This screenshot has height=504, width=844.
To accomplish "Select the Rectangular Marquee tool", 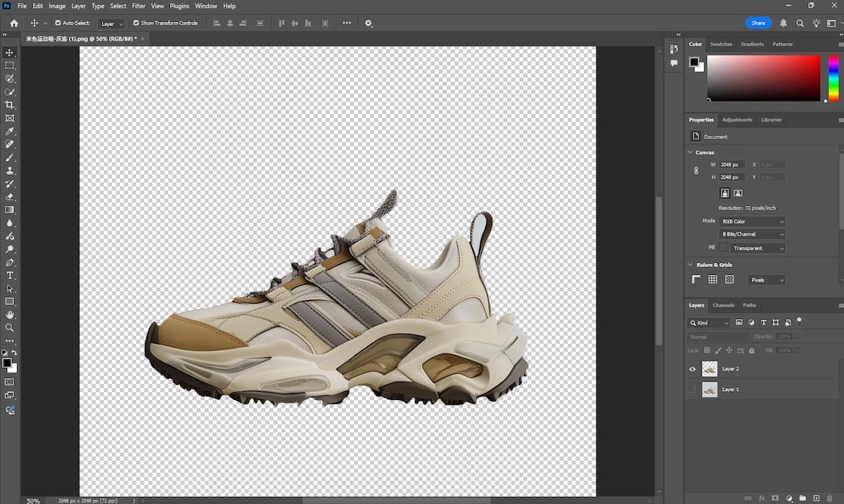I will click(10, 65).
